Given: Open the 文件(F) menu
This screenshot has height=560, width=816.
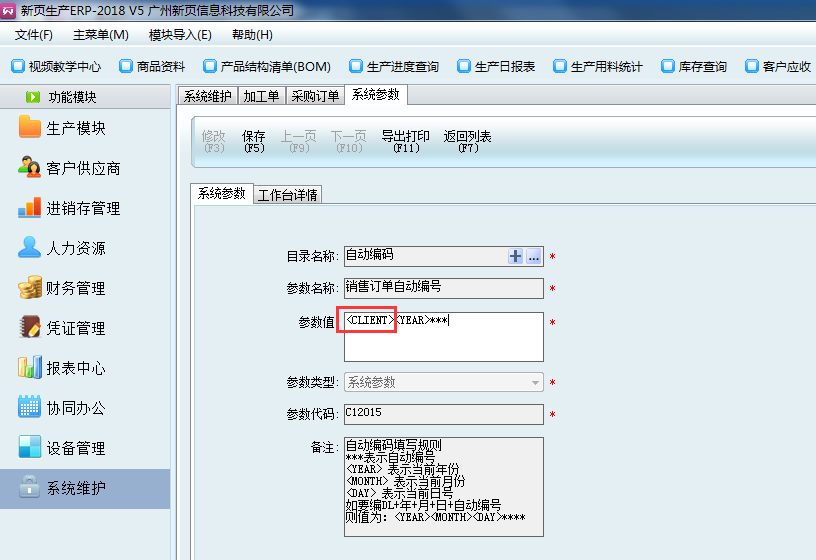Looking at the screenshot, I should (x=34, y=35).
